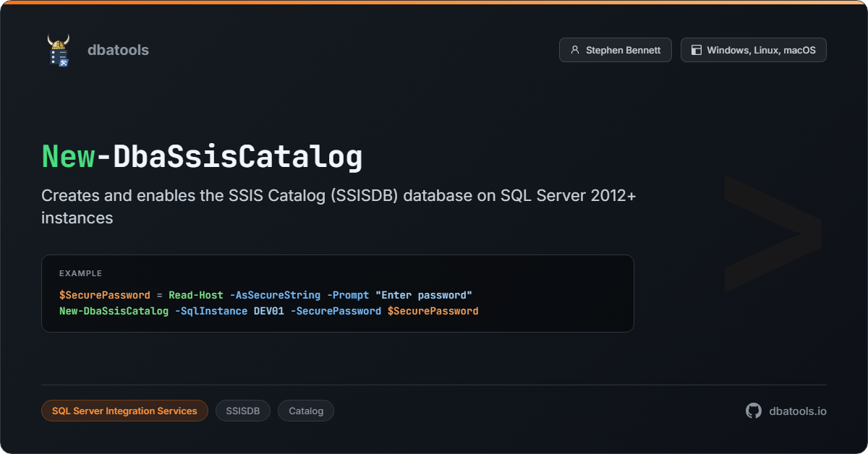
Task: Click the description starting 'Creates and enables'
Action: click(339, 207)
